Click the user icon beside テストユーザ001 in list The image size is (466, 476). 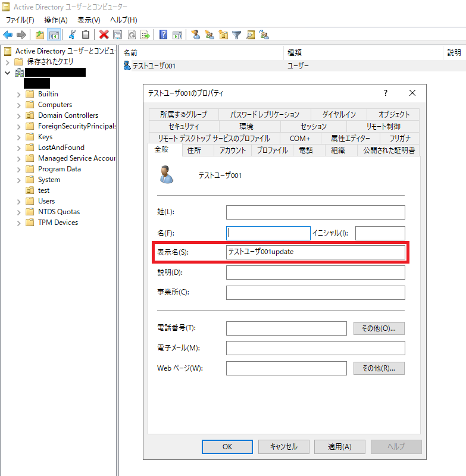pos(127,65)
